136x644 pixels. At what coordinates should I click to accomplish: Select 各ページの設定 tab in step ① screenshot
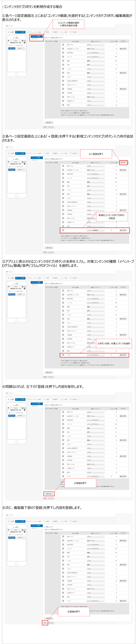(x=20, y=32)
